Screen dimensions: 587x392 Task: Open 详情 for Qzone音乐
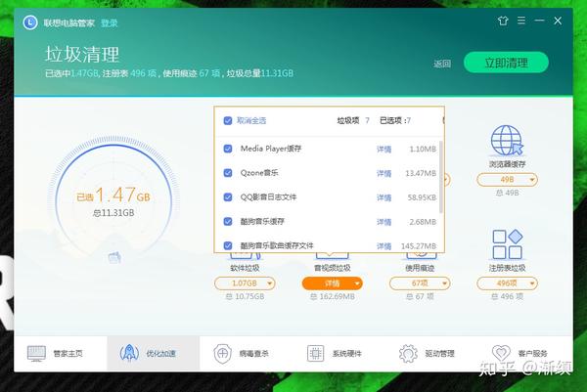click(x=384, y=174)
